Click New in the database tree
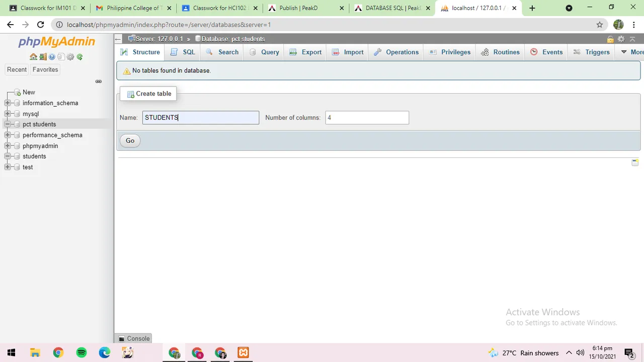644x362 pixels. (x=29, y=92)
